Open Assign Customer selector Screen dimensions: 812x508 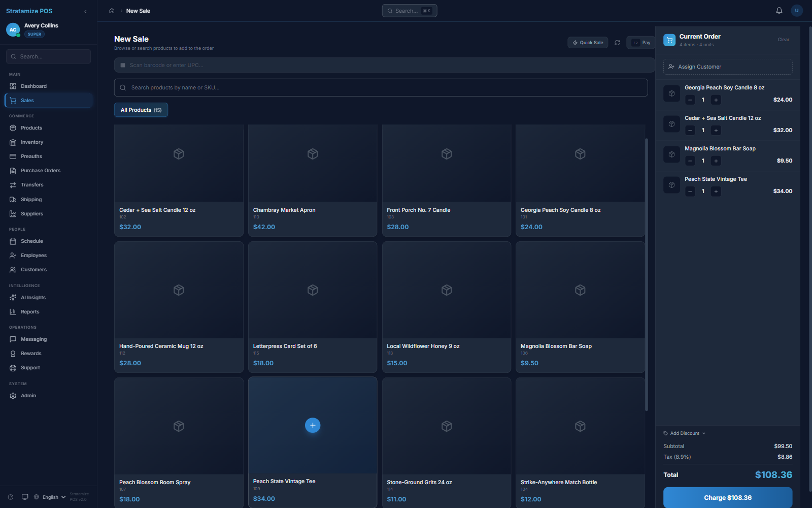point(728,67)
